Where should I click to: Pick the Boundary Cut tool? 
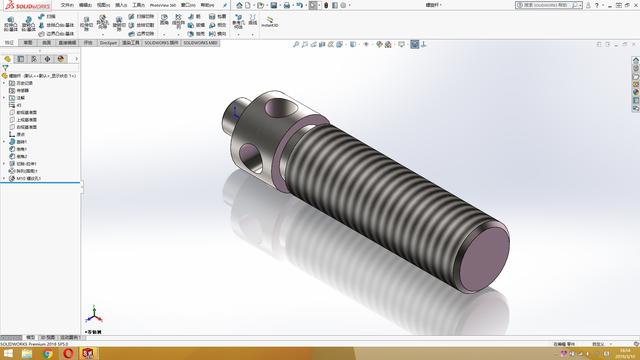pos(142,34)
